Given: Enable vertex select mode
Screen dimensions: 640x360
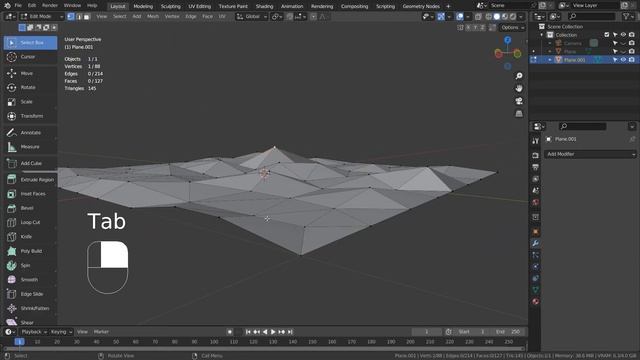Looking at the screenshot, I should [71, 17].
